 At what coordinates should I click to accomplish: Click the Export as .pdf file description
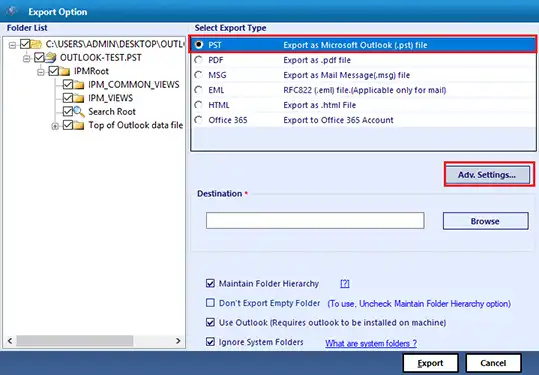(317, 60)
